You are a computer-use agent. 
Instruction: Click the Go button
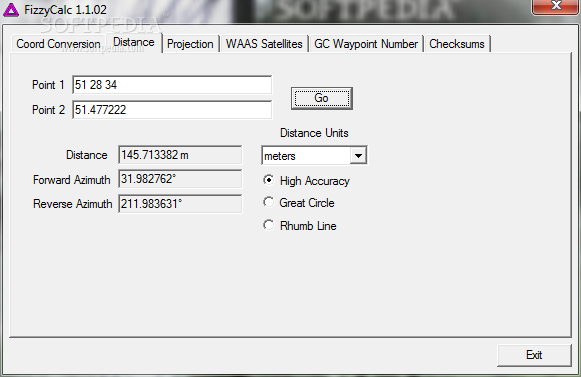[322, 98]
